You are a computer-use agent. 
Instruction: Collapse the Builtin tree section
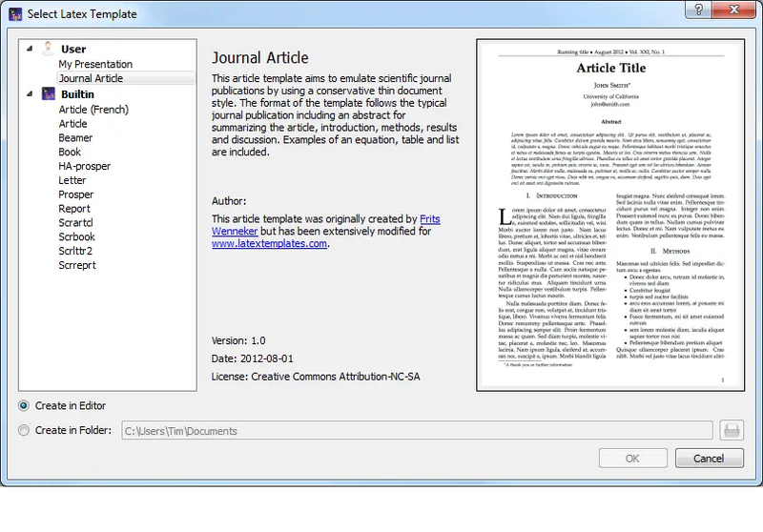point(30,93)
